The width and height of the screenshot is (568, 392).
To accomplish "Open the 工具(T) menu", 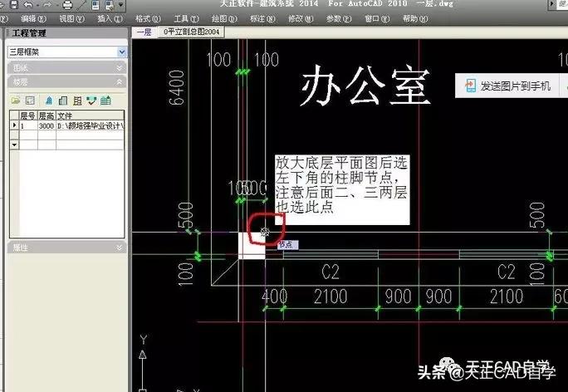I will point(186,18).
